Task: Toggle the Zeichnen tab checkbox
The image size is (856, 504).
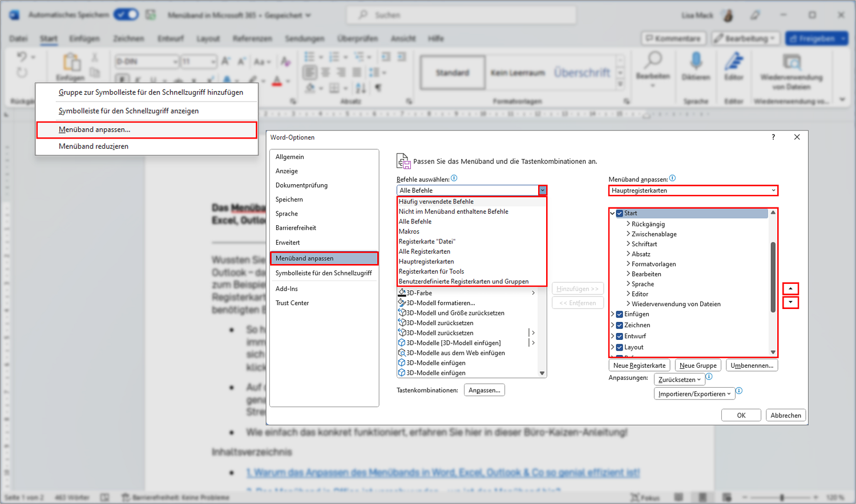Action: [x=620, y=325]
